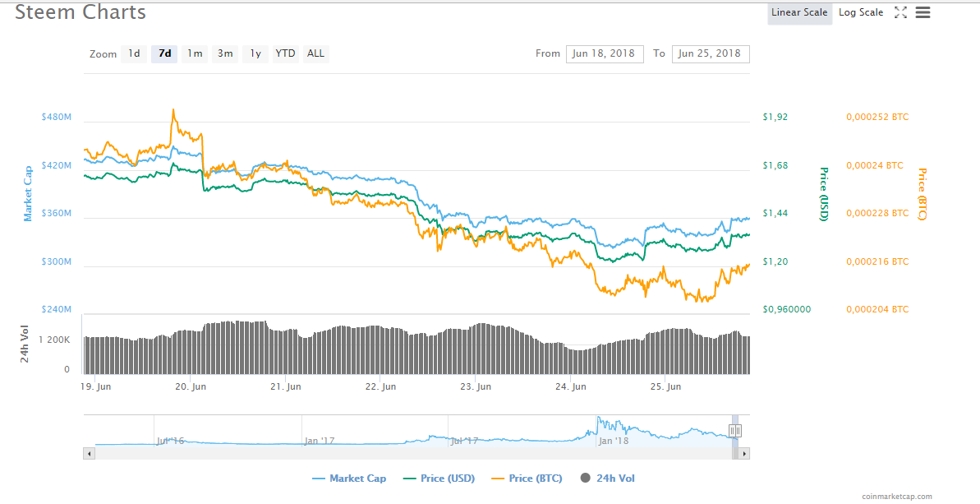The height and width of the screenshot is (504, 980).
Task: Click the 22. Jun axis label
Action: coord(380,387)
